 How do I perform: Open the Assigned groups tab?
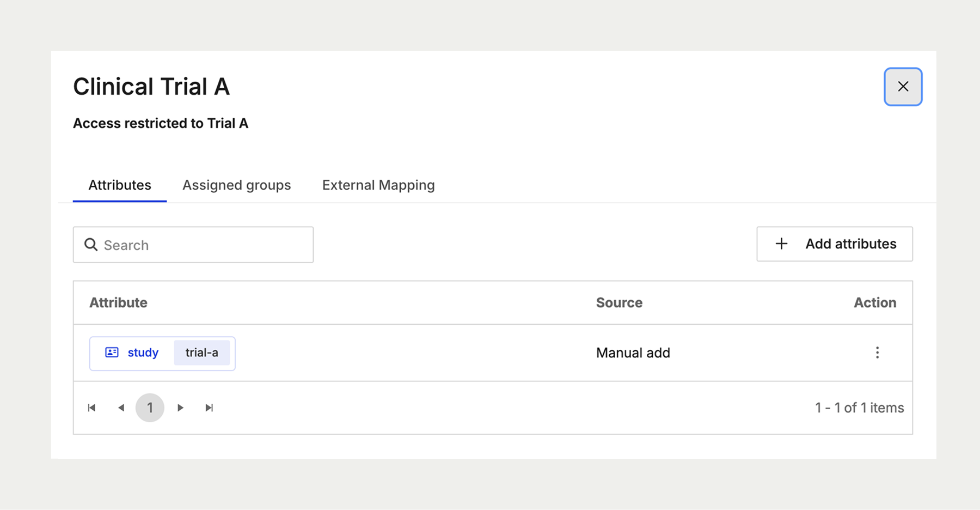click(237, 185)
